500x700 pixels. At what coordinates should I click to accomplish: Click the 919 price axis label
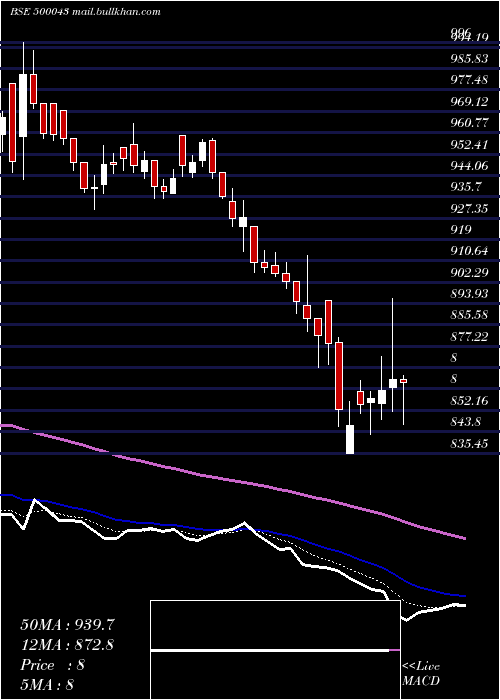(x=461, y=230)
